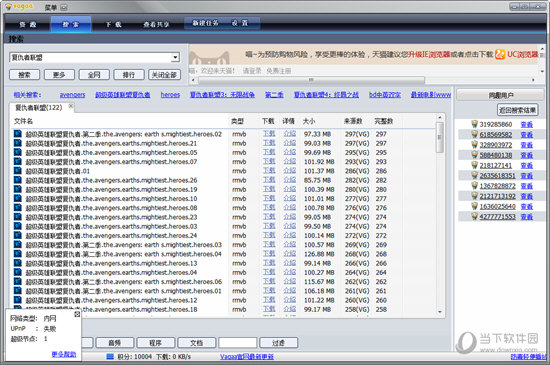Click medal icon beside user 2635618351
Image resolution: width=550 pixels, height=365 pixels.
point(474,175)
